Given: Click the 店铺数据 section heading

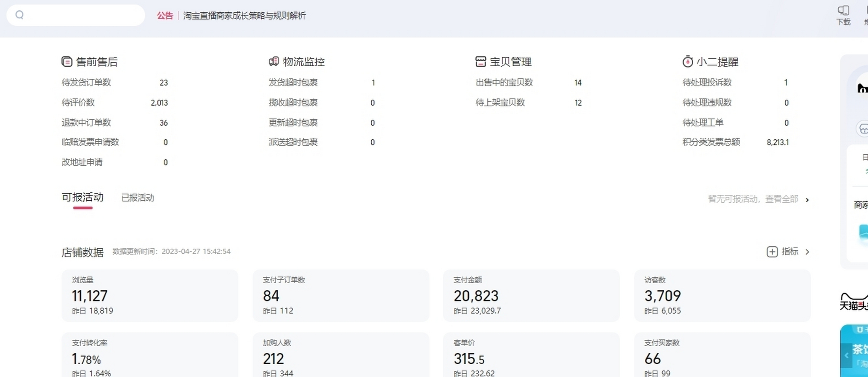Looking at the screenshot, I should 82,252.
